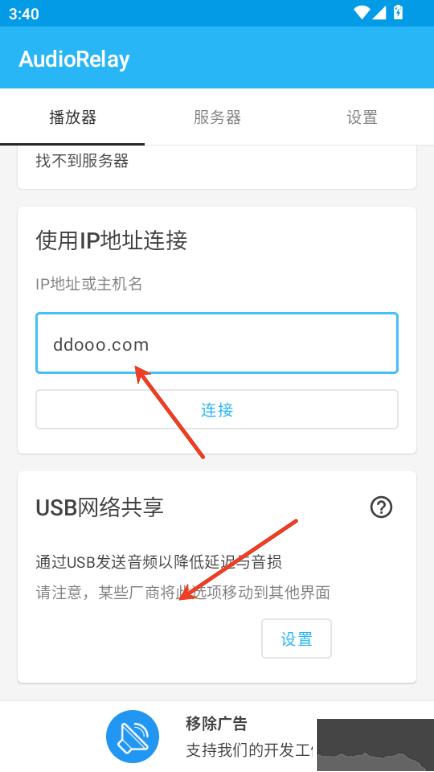Tap the IP地址或主机名 field label

point(89,284)
